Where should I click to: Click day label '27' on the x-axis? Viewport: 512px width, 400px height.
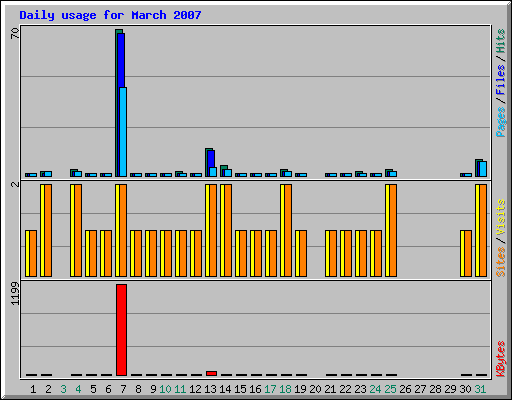tap(420, 389)
